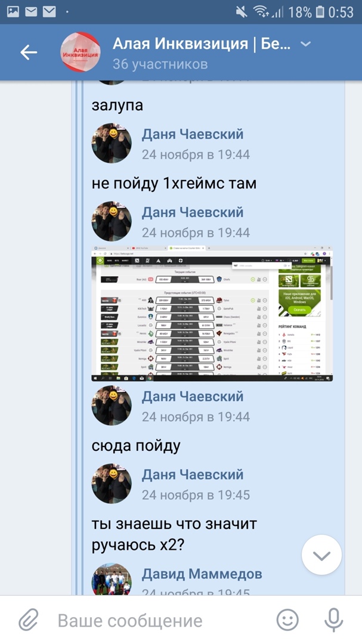Image resolution: width=362 pixels, height=644 pixels.
Task: Open Давид Маммедов's profile name
Action: tap(202, 574)
